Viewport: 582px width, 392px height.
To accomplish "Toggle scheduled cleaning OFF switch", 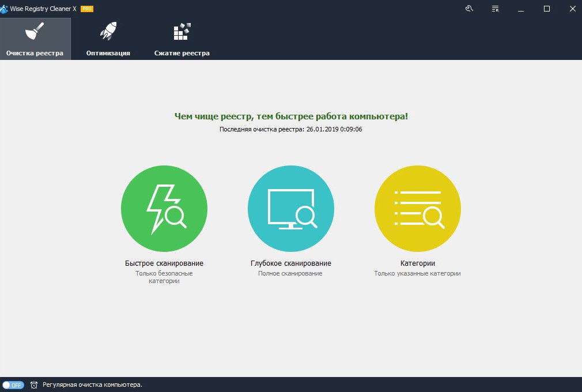I will [13, 385].
